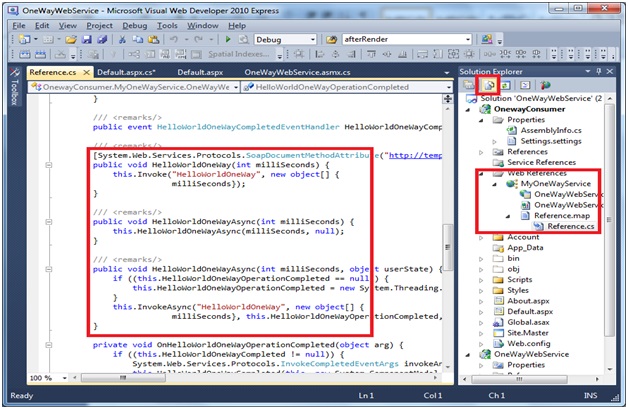Expand Settings.settings node arrow
Image resolution: width=628 pixels, height=409 pixels.
pos(494,141)
